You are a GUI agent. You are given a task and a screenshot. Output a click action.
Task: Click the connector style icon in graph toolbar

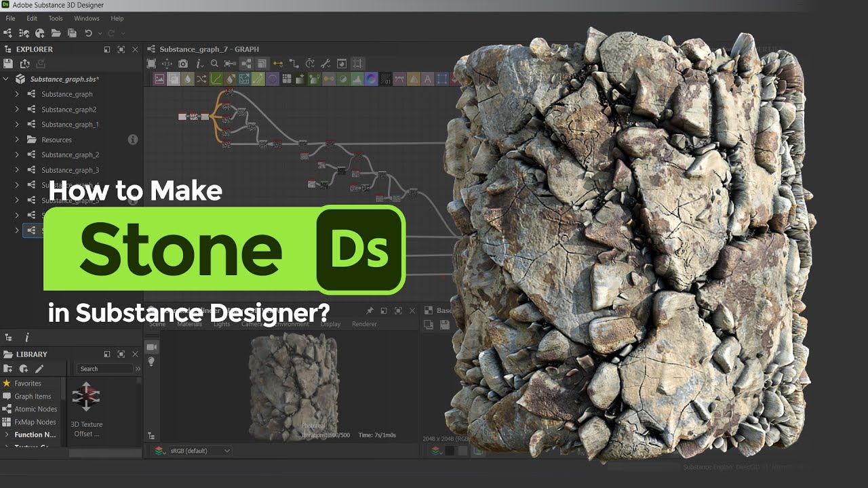click(294, 64)
